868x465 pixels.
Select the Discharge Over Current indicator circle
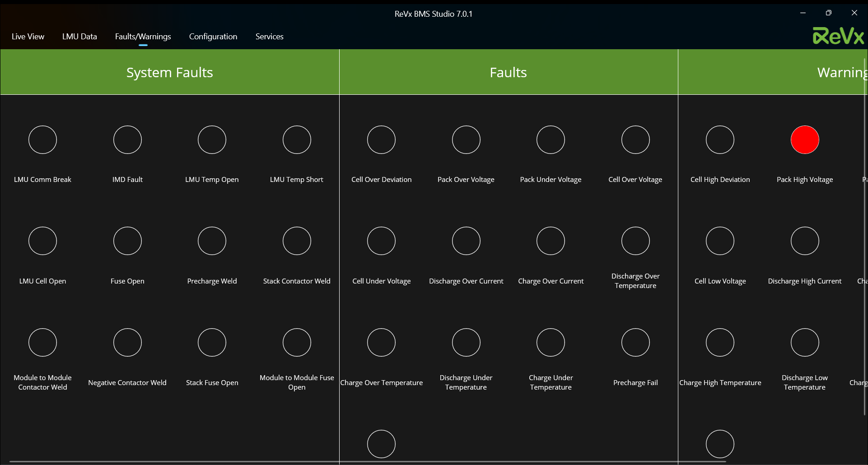click(x=466, y=241)
